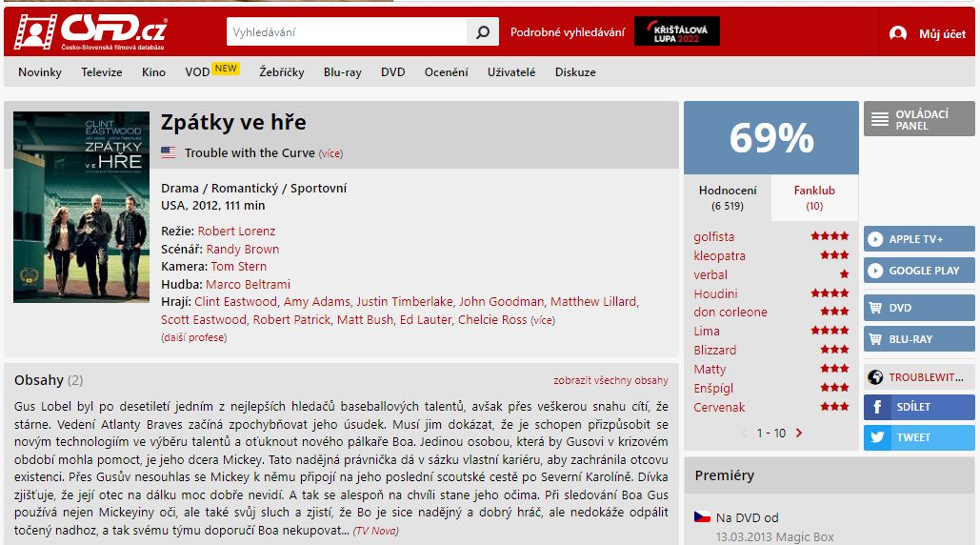Click the ČSFD.cz logo
The width and height of the screenshot is (980, 545).
pos(90,32)
